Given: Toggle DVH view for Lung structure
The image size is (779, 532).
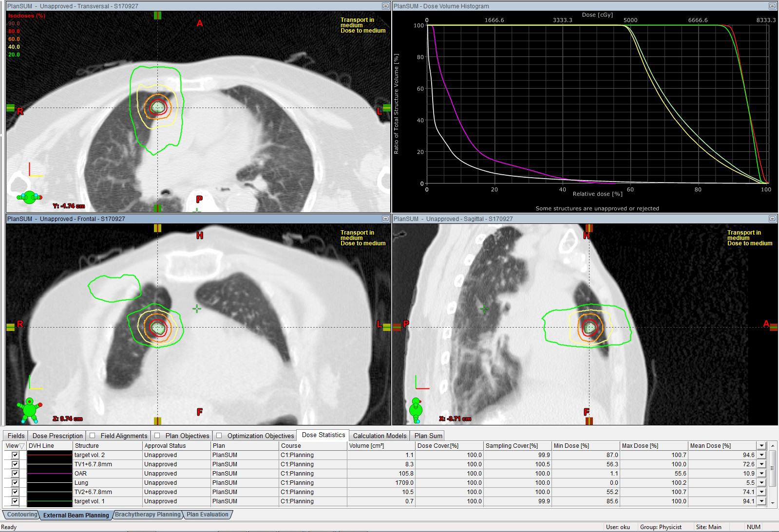Looking at the screenshot, I should pyautogui.click(x=15, y=483).
